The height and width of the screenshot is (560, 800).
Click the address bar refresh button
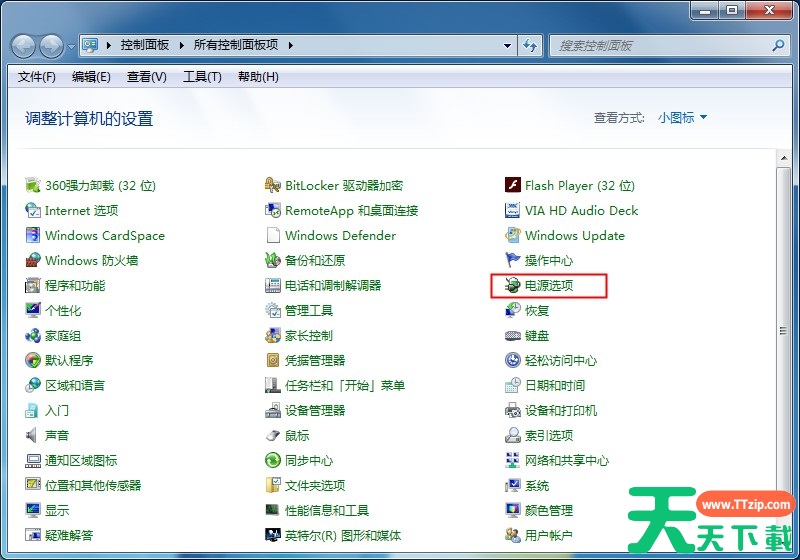click(x=530, y=46)
